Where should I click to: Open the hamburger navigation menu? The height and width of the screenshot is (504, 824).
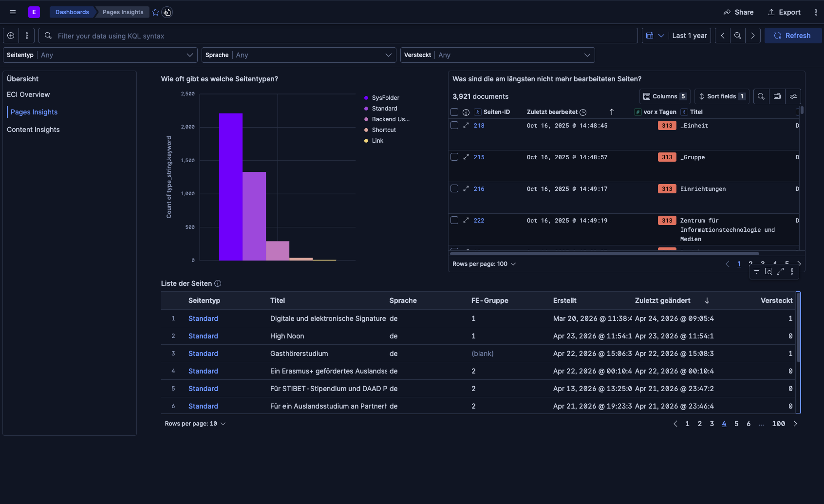tap(13, 12)
